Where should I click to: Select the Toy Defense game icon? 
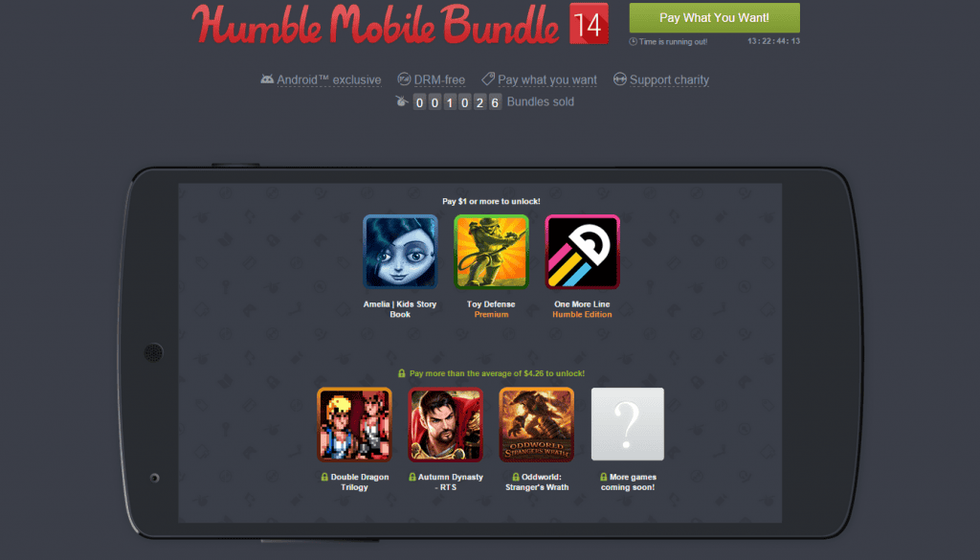point(491,252)
